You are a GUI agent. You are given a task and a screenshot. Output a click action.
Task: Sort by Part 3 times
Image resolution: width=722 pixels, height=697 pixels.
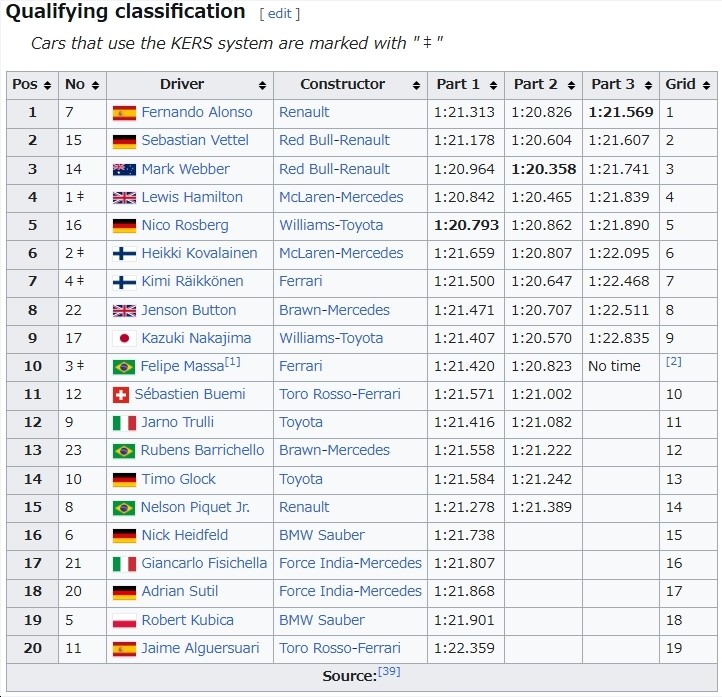click(648, 85)
